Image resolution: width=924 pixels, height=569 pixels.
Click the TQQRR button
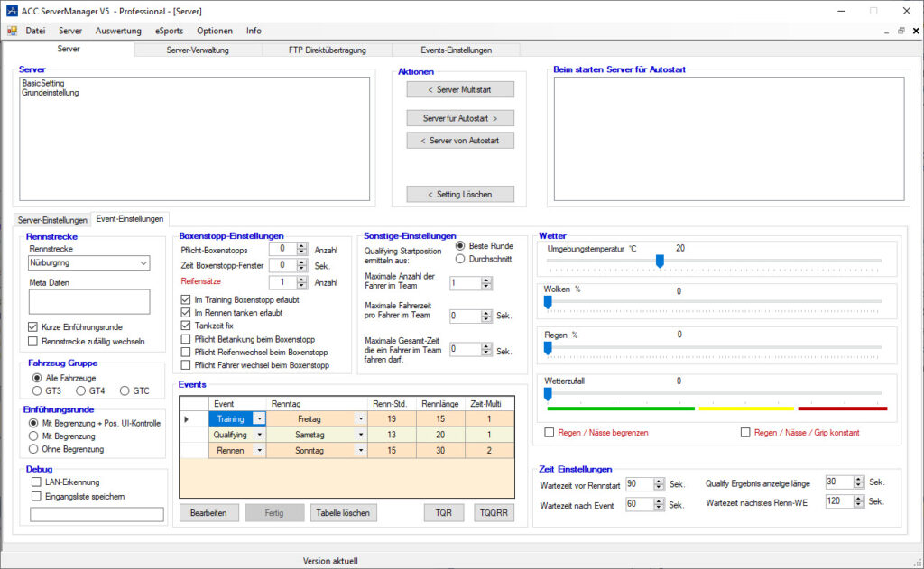[494, 513]
